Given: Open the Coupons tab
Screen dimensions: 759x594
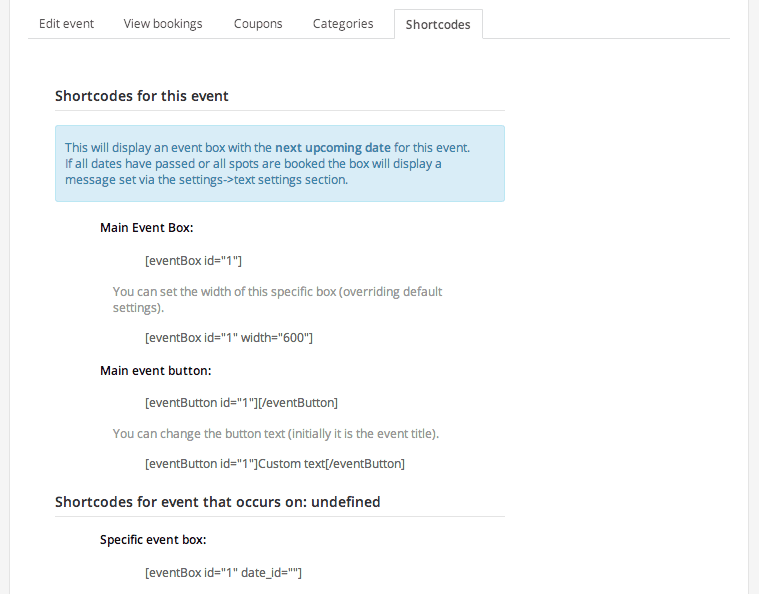Looking at the screenshot, I should tap(258, 24).
